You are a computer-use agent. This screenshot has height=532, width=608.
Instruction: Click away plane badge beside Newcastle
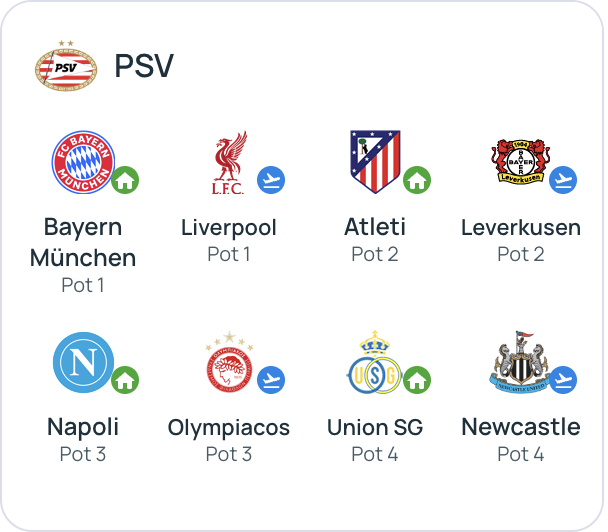563,380
